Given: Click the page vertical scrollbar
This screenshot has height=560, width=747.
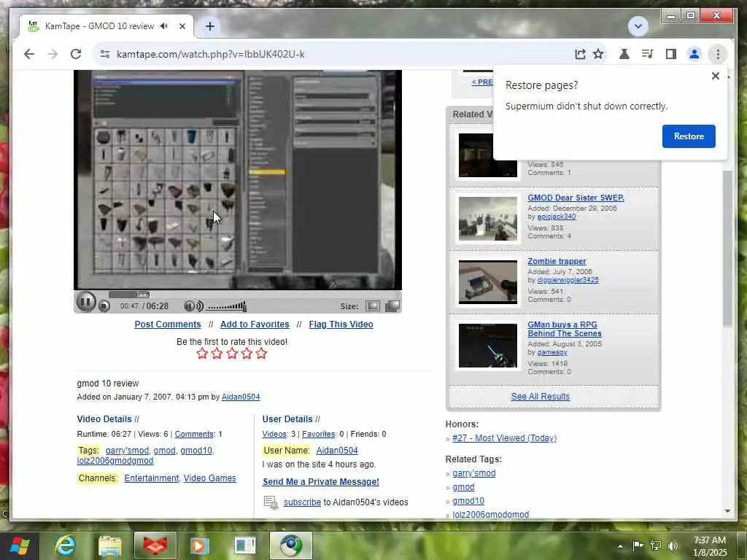Looking at the screenshot, I should coord(727,248).
